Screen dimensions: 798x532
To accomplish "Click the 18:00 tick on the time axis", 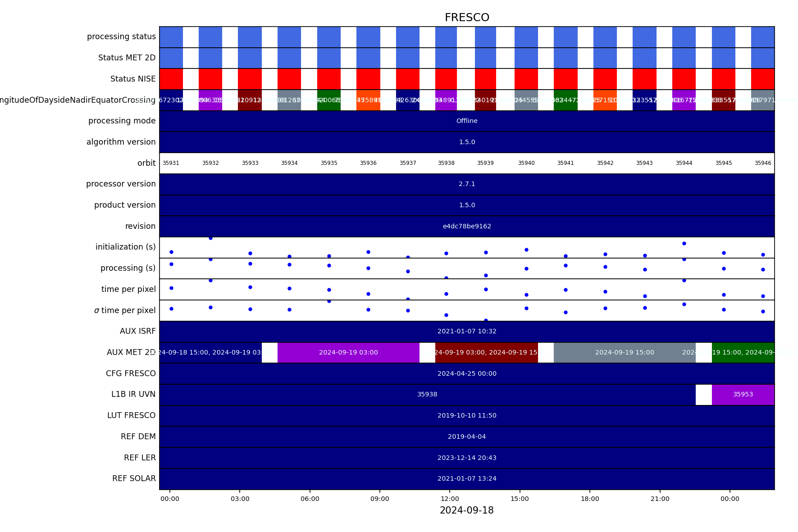I will [590, 499].
